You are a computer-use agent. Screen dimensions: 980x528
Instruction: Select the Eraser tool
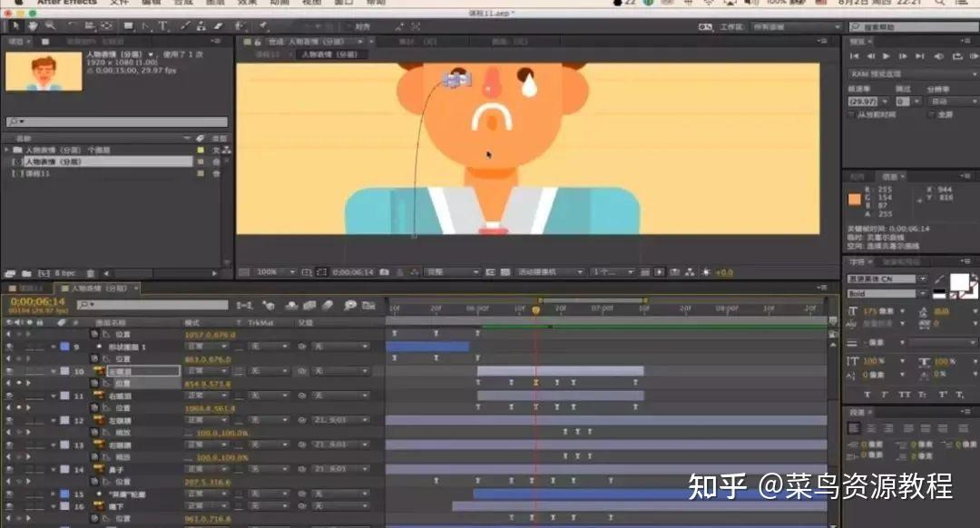coord(219,26)
